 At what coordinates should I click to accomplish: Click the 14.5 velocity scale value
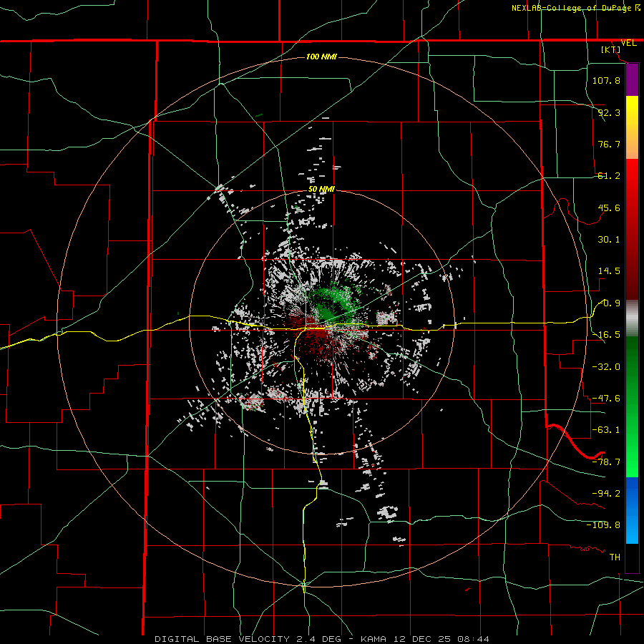click(609, 271)
